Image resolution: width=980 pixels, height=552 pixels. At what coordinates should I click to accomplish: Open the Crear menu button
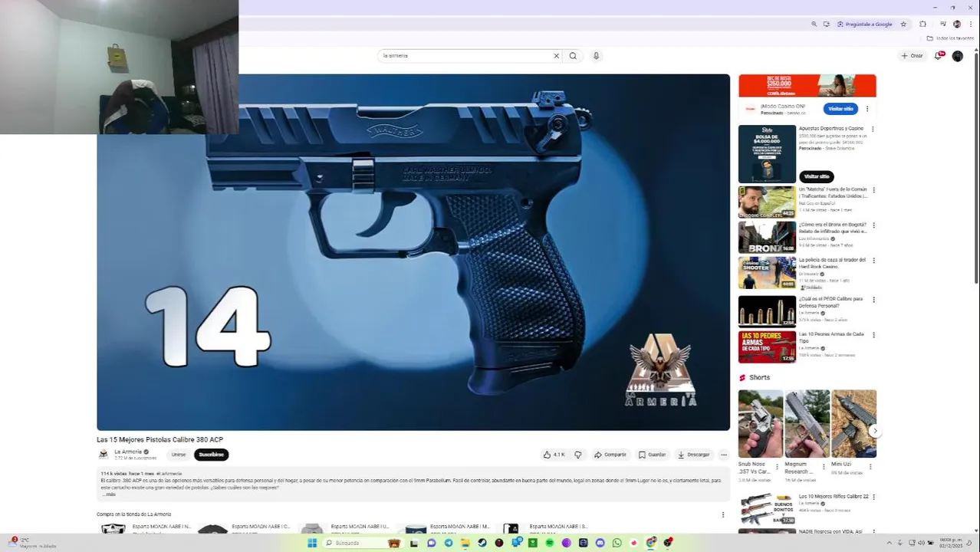click(912, 56)
